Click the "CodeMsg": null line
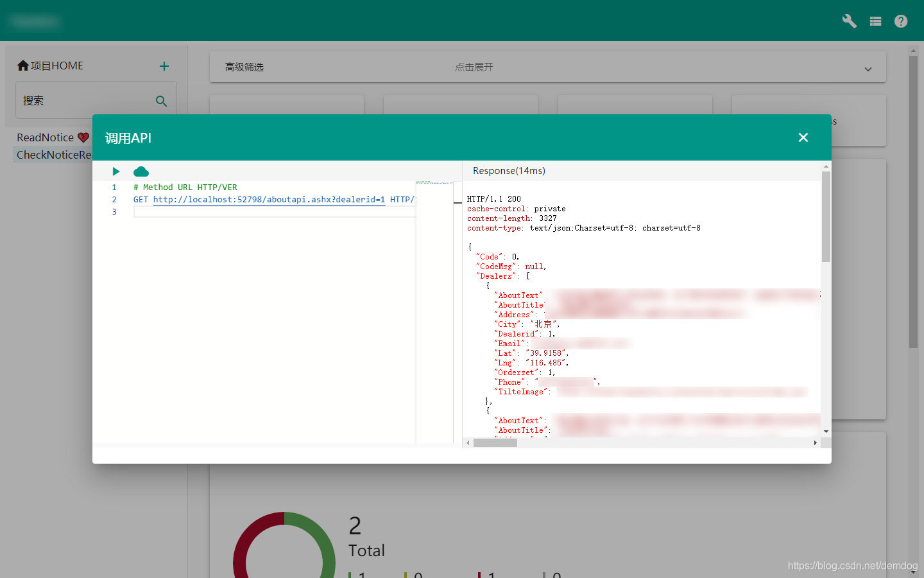Viewport: 924px width, 578px height. coord(511,267)
